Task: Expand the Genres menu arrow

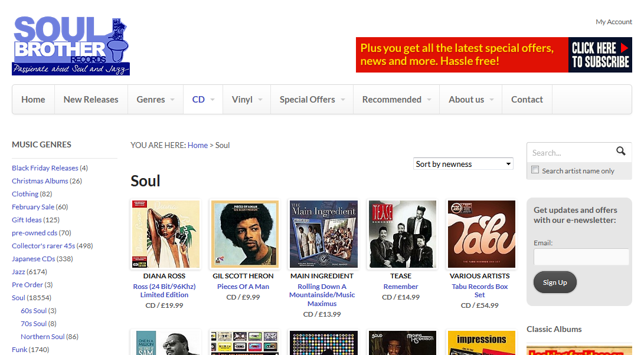Action: [x=172, y=100]
